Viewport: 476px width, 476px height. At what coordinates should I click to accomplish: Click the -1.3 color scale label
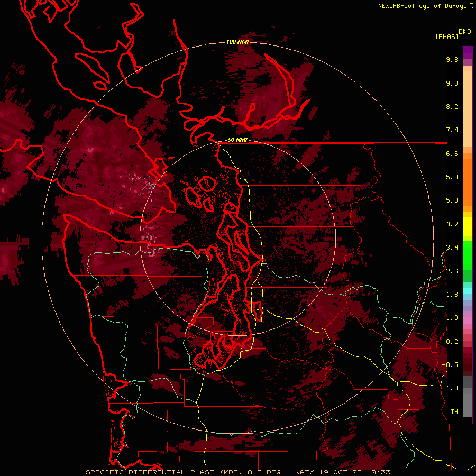tap(450, 388)
